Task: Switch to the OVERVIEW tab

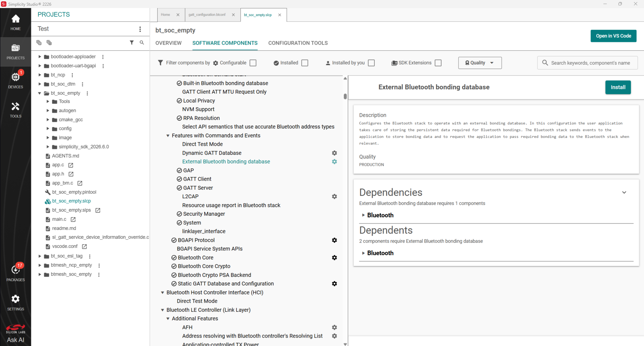Action: pyautogui.click(x=168, y=43)
